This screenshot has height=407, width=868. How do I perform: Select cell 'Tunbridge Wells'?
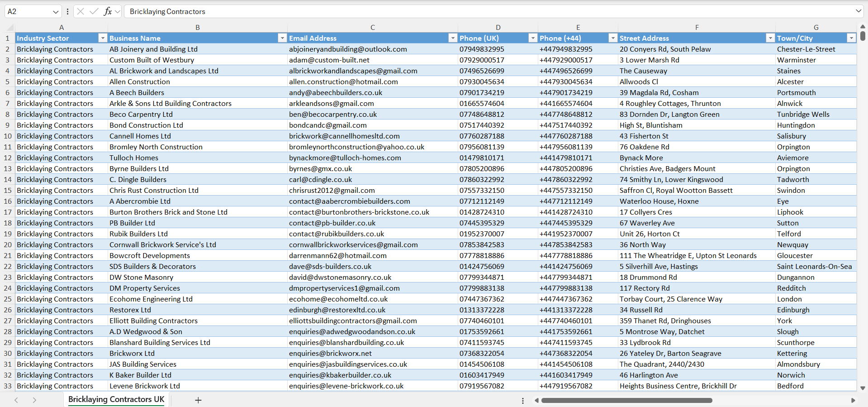tap(816, 114)
